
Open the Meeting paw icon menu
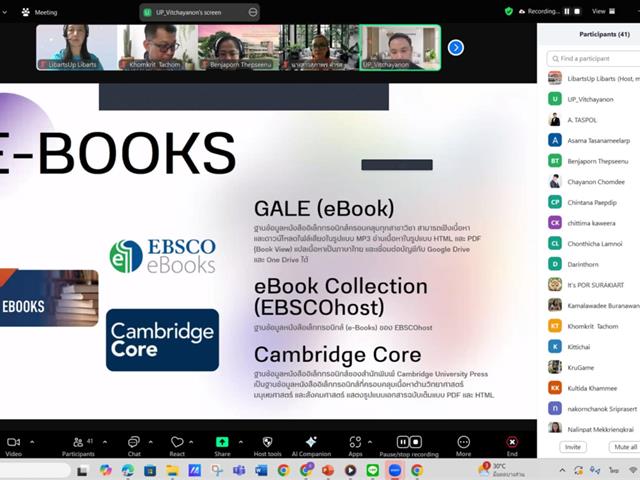26,12
